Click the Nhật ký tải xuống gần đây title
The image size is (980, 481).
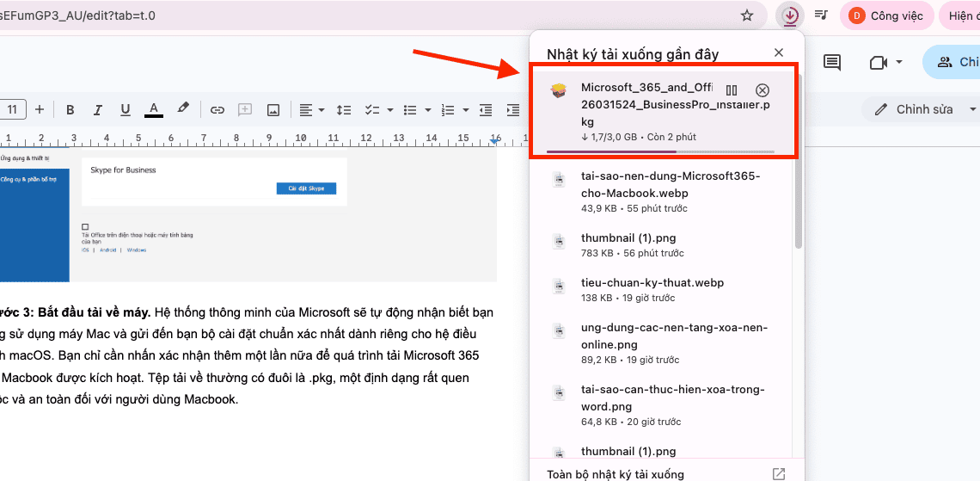pyautogui.click(x=633, y=54)
